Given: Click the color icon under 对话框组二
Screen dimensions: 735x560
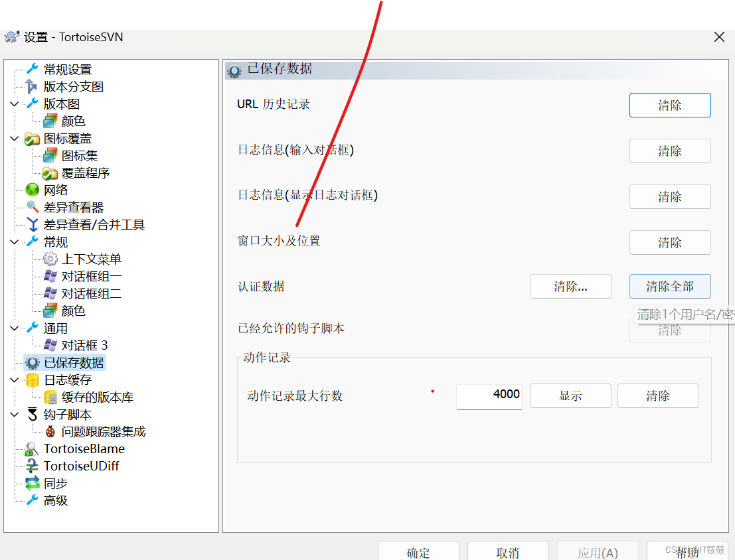Looking at the screenshot, I should tap(50, 311).
